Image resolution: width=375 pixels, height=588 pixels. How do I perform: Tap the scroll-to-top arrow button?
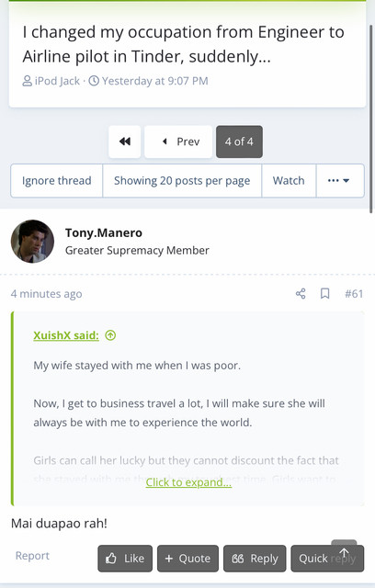[344, 552]
